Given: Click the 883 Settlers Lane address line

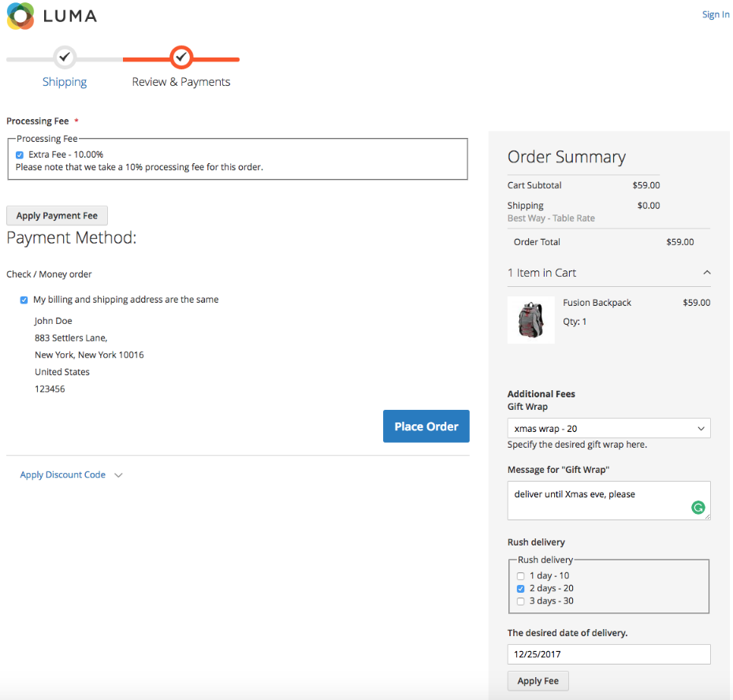Looking at the screenshot, I should (x=71, y=337).
